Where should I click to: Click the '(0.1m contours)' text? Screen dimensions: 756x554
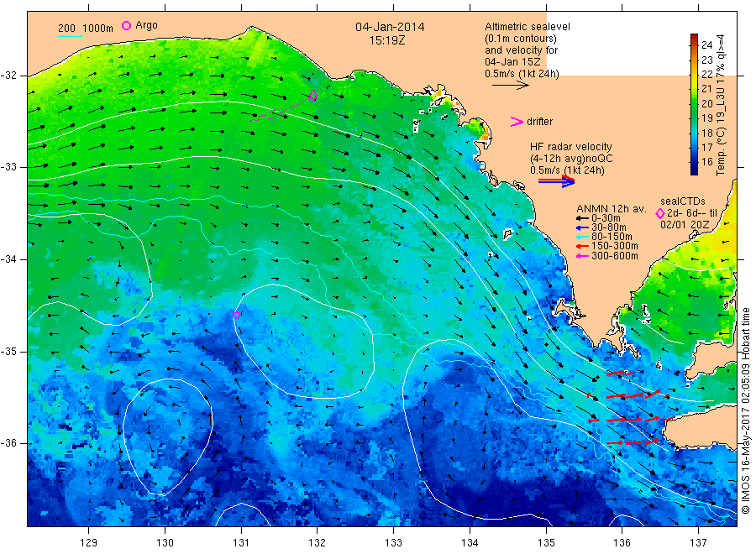tap(521, 39)
